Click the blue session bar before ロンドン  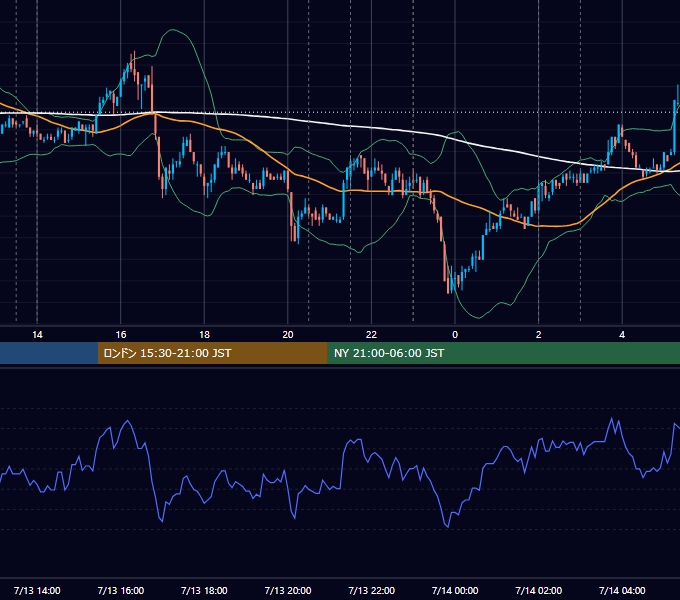(x=49, y=353)
